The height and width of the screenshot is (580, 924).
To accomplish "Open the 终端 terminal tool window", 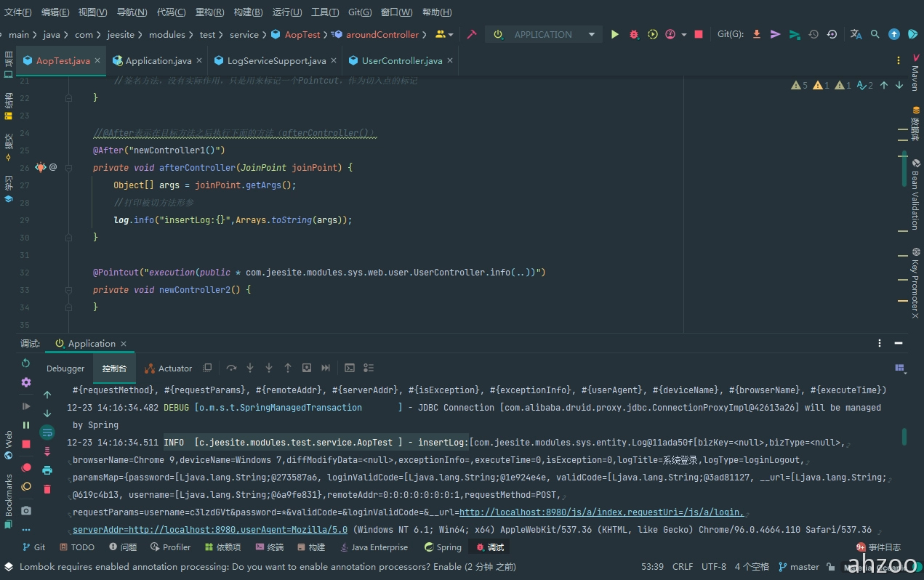I will 269,547.
